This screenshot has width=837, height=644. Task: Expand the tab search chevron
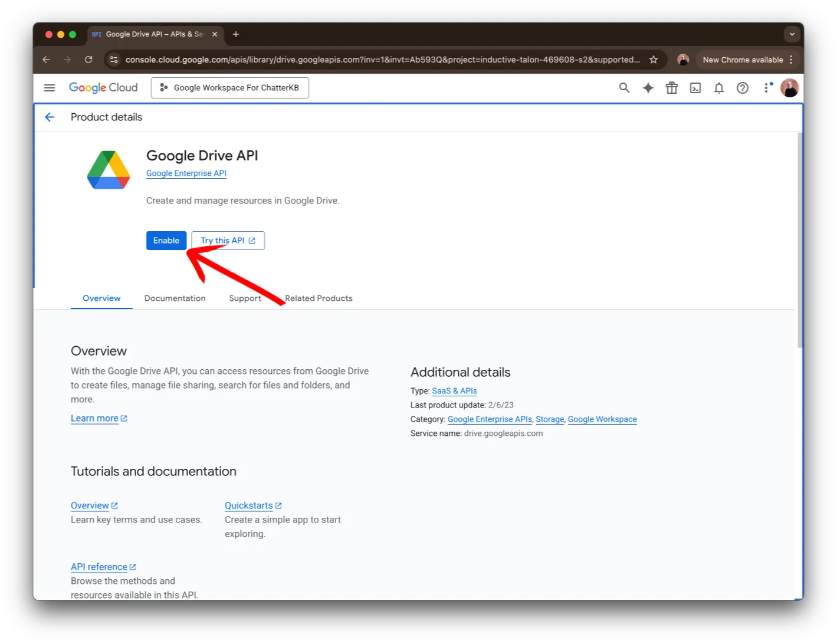tap(792, 34)
